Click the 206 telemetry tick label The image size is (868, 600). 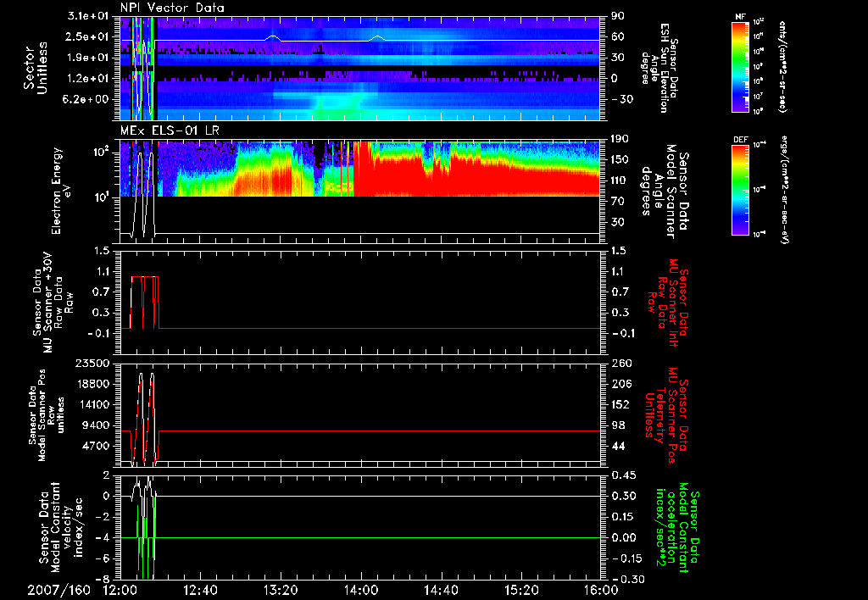tap(620, 384)
